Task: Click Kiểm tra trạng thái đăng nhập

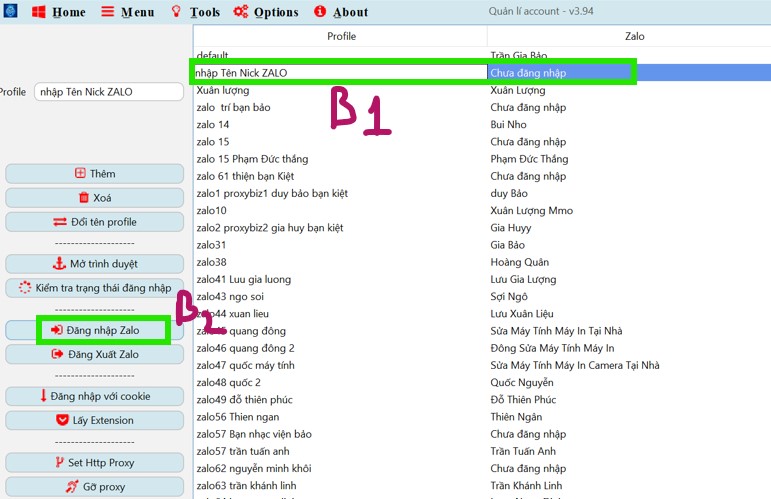Action: (95, 288)
